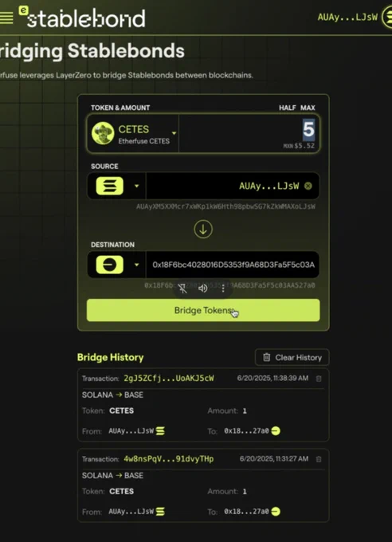
Task: Click the MAX $5.52 balance text
Action: coord(299,146)
